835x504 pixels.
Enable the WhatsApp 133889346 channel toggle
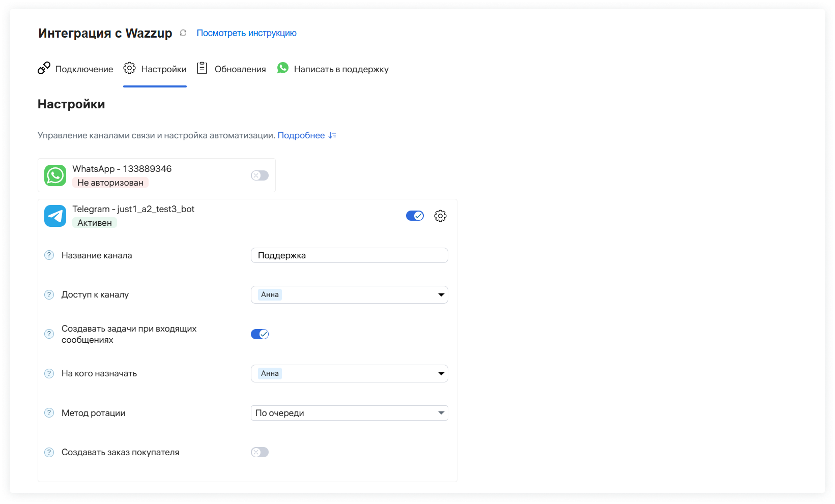click(260, 175)
